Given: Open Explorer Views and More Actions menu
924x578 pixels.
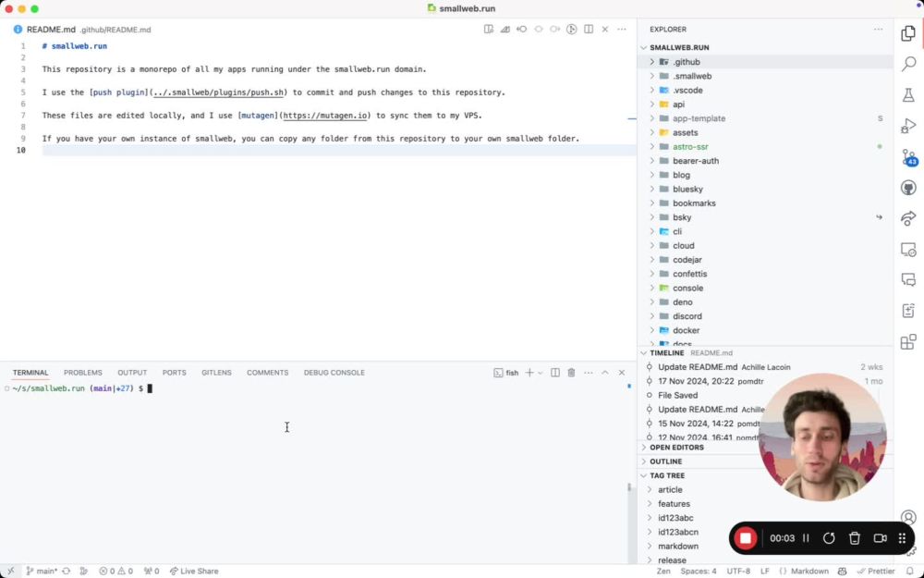Looking at the screenshot, I should click(878, 29).
